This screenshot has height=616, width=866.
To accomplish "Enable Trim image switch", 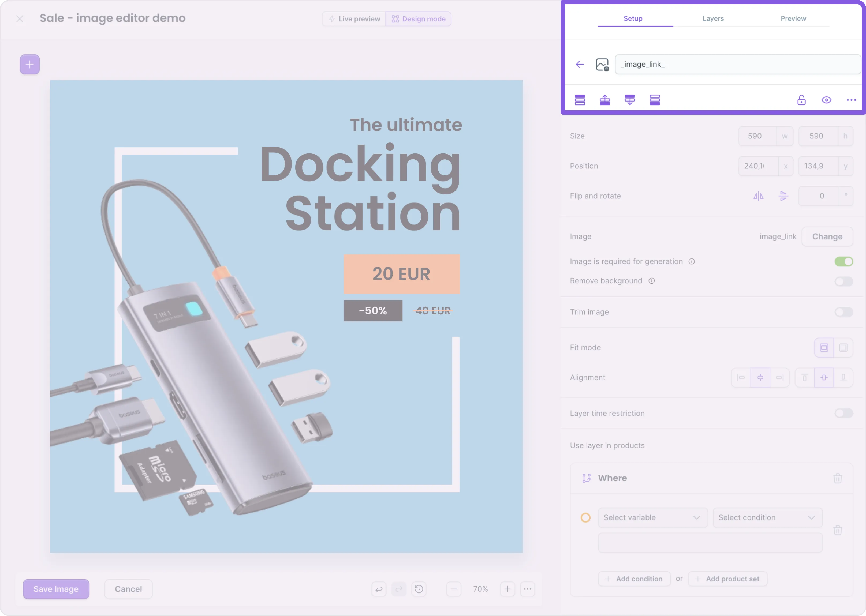I will point(843,312).
